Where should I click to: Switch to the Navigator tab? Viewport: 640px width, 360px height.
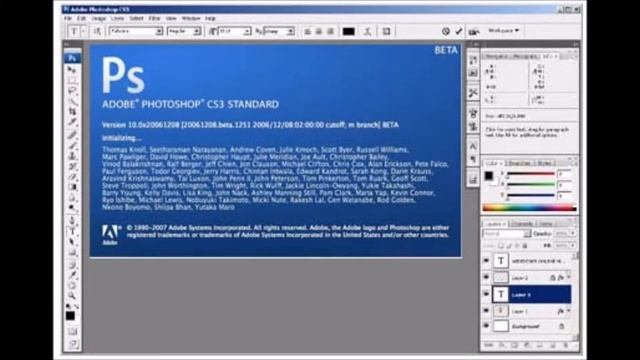click(x=497, y=56)
